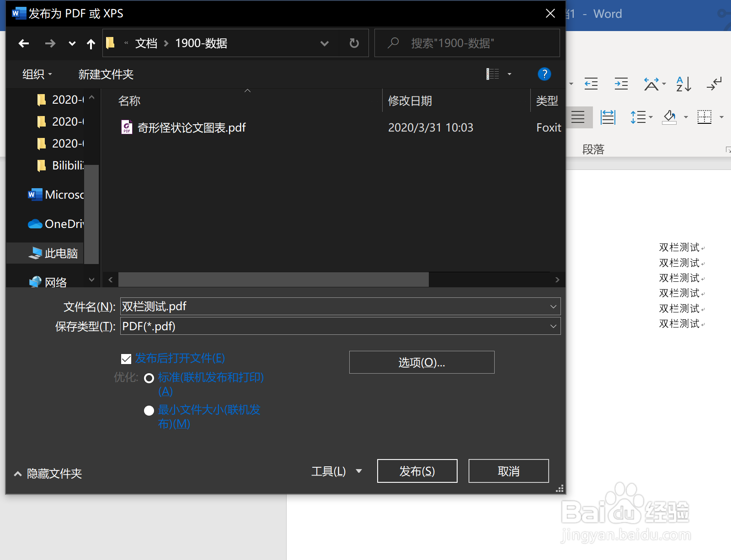This screenshot has width=731, height=560.
Task: Open Asian text layout options in Word ribbon
Action: tap(651, 84)
